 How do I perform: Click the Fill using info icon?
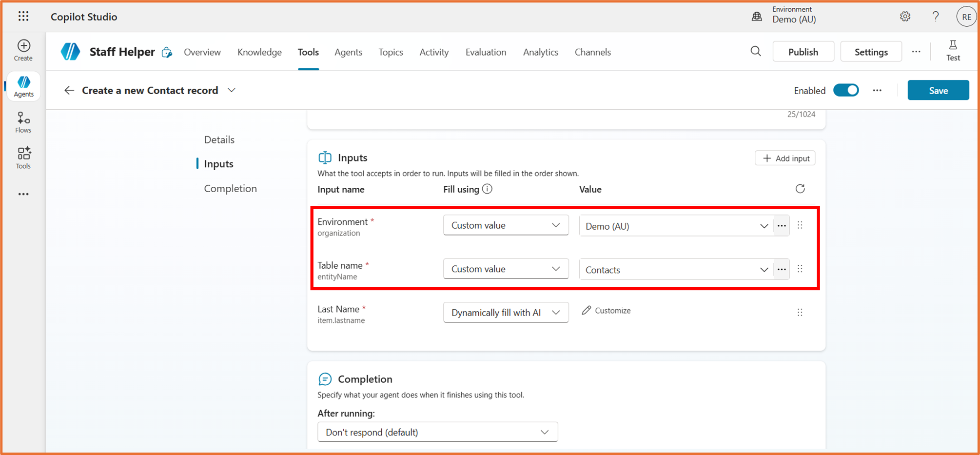(x=487, y=189)
